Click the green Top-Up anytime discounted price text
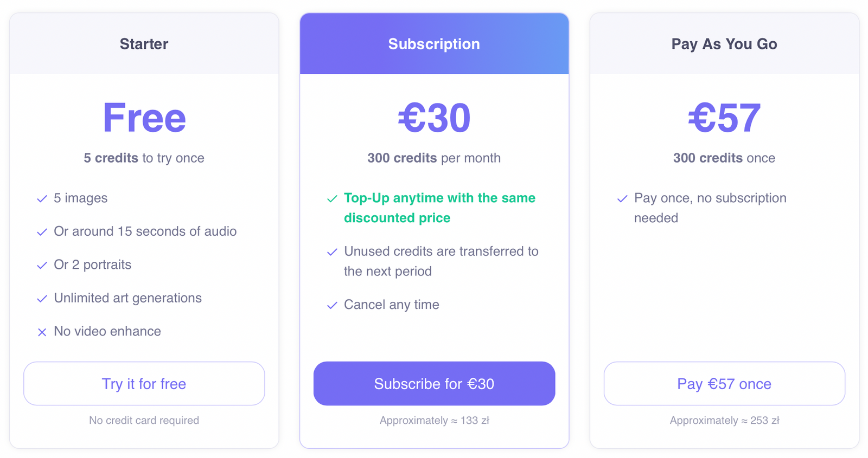The width and height of the screenshot is (868, 458). pos(439,208)
